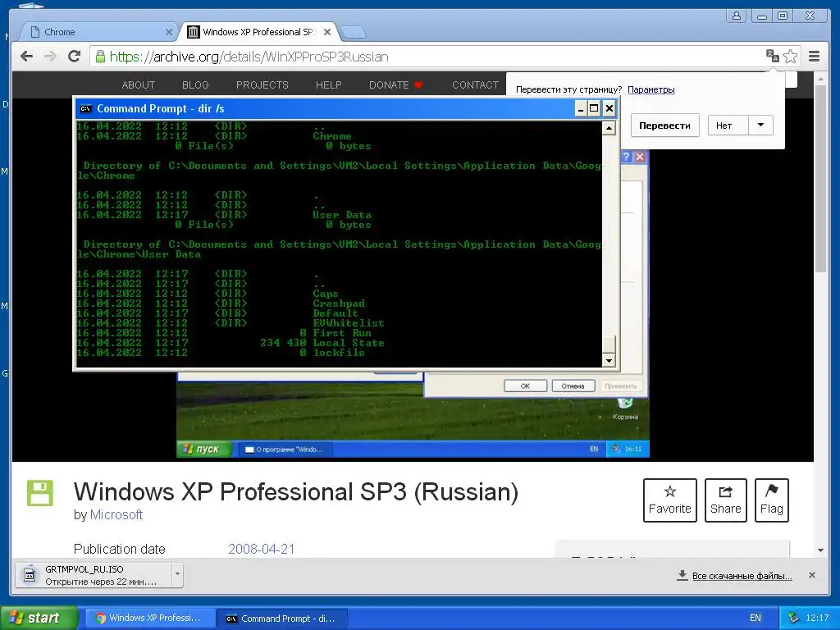Click the Корзина recycle bin icon
This screenshot has height=630, width=840.
[624, 409]
